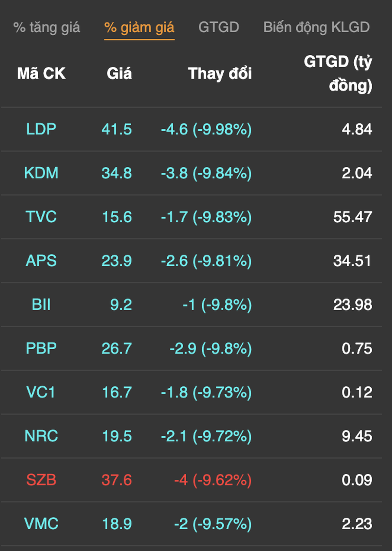Screen dimensions: 392x551
Task: Click the Thay đổi column header
Action: [220, 73]
